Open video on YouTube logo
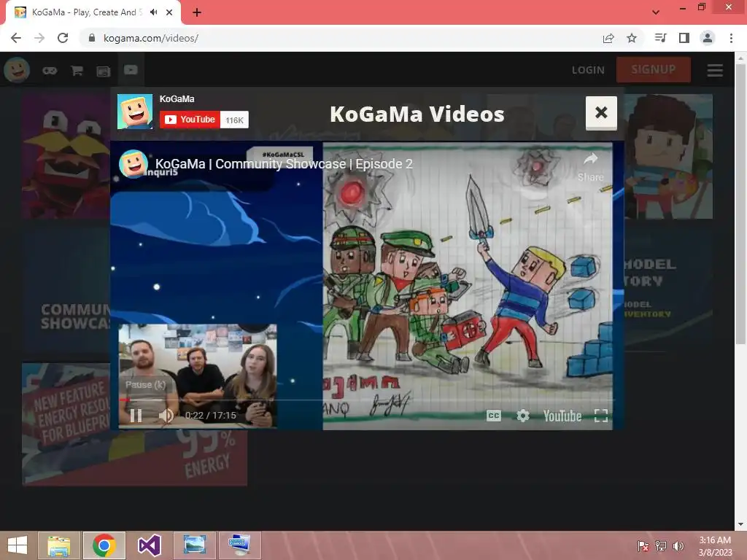Image resolution: width=747 pixels, height=560 pixels. tap(562, 416)
